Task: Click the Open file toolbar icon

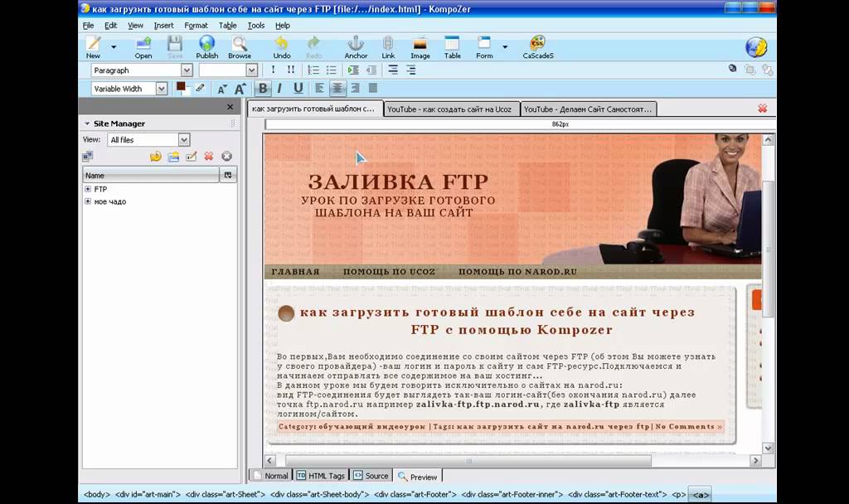Action: pyautogui.click(x=143, y=46)
